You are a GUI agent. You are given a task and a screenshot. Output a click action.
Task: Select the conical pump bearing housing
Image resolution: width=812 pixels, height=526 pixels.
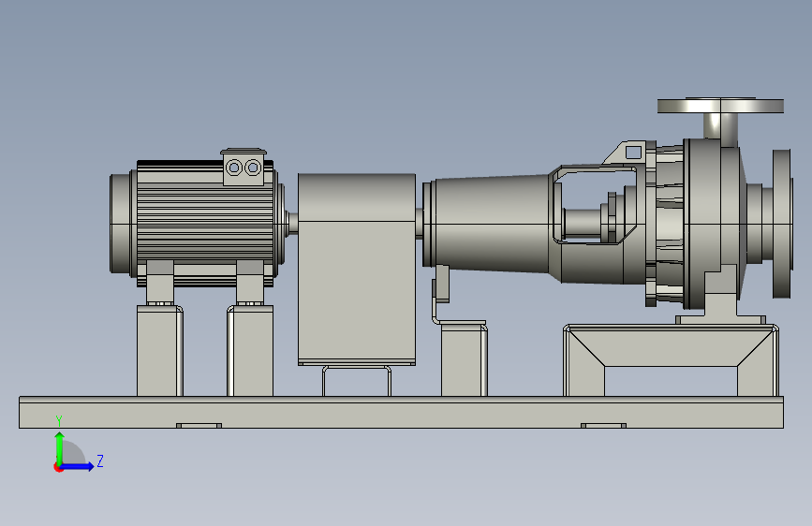(491, 224)
